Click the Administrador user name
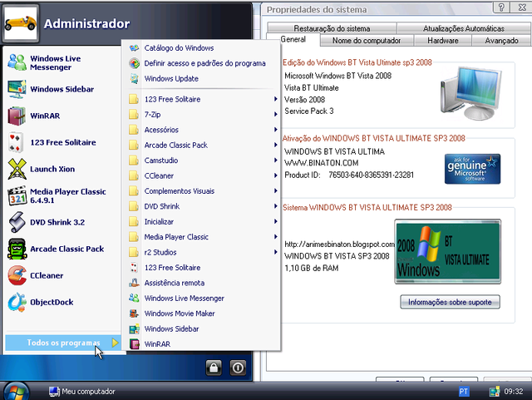The width and height of the screenshot is (532, 400). pos(86,24)
